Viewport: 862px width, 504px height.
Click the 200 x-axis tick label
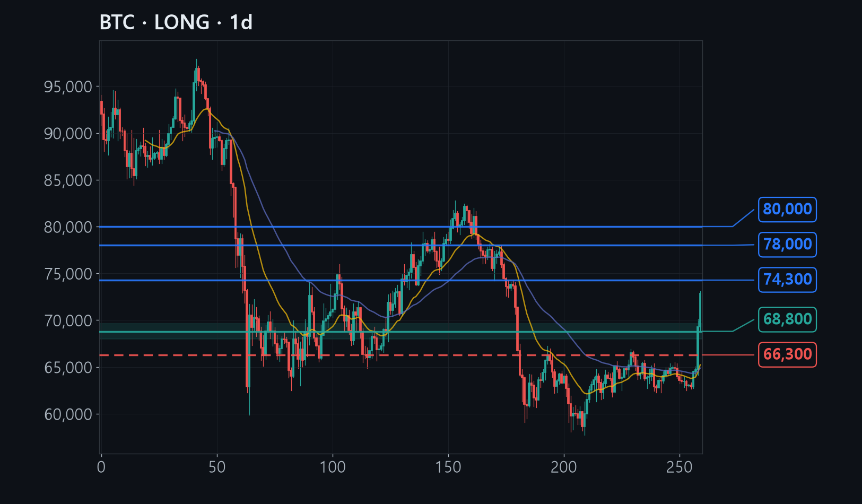pyautogui.click(x=564, y=467)
